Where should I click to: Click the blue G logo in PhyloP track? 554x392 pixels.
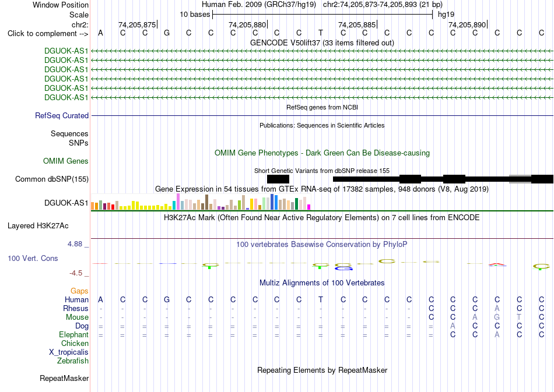point(343,269)
